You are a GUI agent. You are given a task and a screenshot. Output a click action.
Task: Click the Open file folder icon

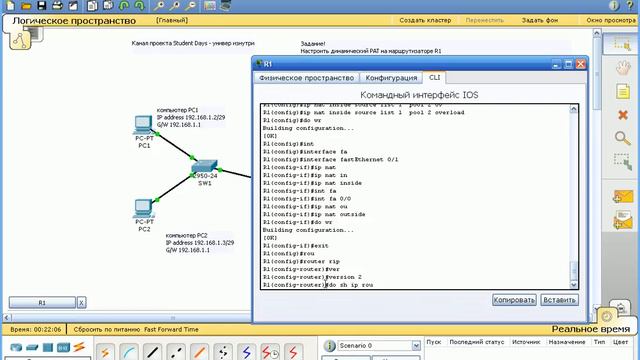coord(26,5)
